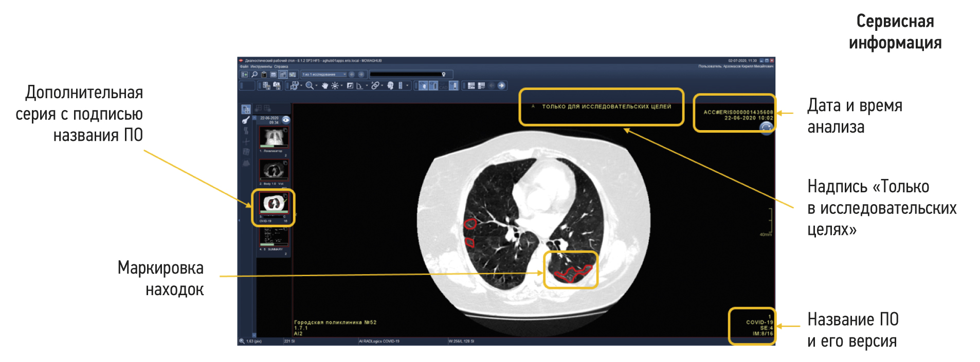Click the next arrow round button

(501, 86)
